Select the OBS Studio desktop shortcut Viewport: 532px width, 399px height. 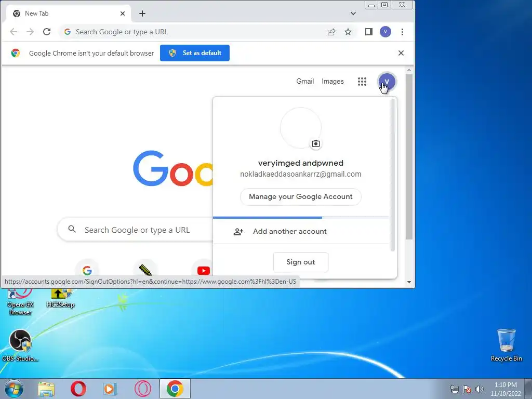pos(20,345)
